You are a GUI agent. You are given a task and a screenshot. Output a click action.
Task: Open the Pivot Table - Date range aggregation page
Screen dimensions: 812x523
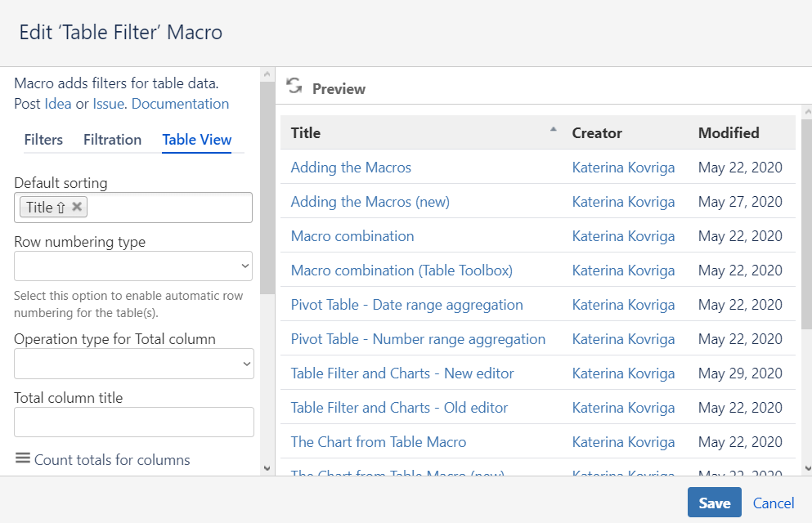[406, 305]
